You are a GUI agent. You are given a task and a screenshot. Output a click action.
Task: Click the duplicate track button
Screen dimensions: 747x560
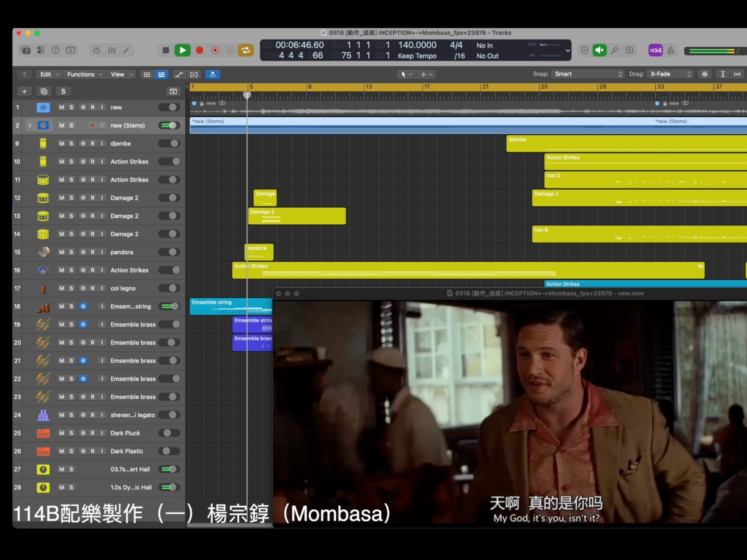point(44,91)
